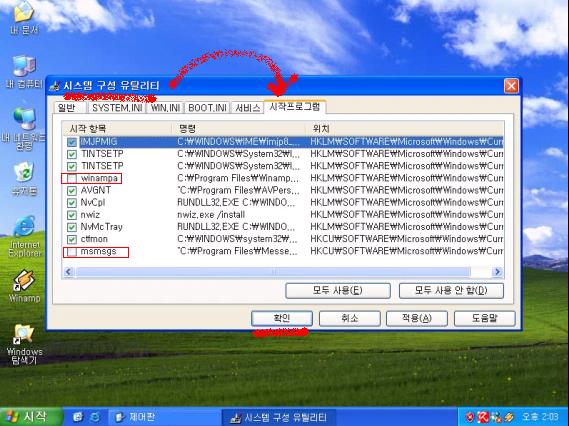Click the 모두 사용 안 함(D) button
This screenshot has width=569, height=426.
pos(451,291)
